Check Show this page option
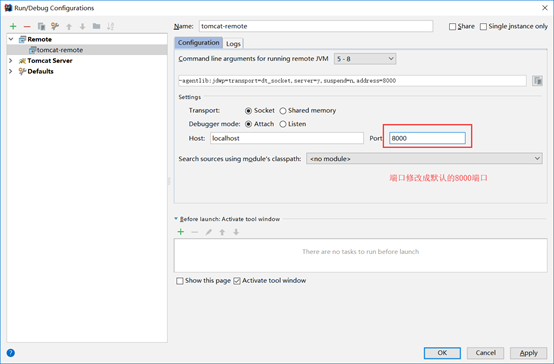This screenshot has height=364, width=554. (180, 281)
